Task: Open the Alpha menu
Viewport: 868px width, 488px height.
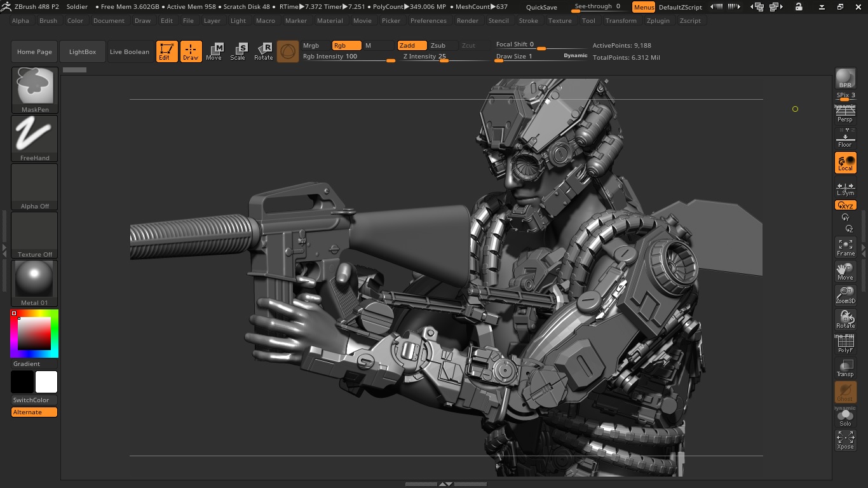Action: (x=20, y=20)
